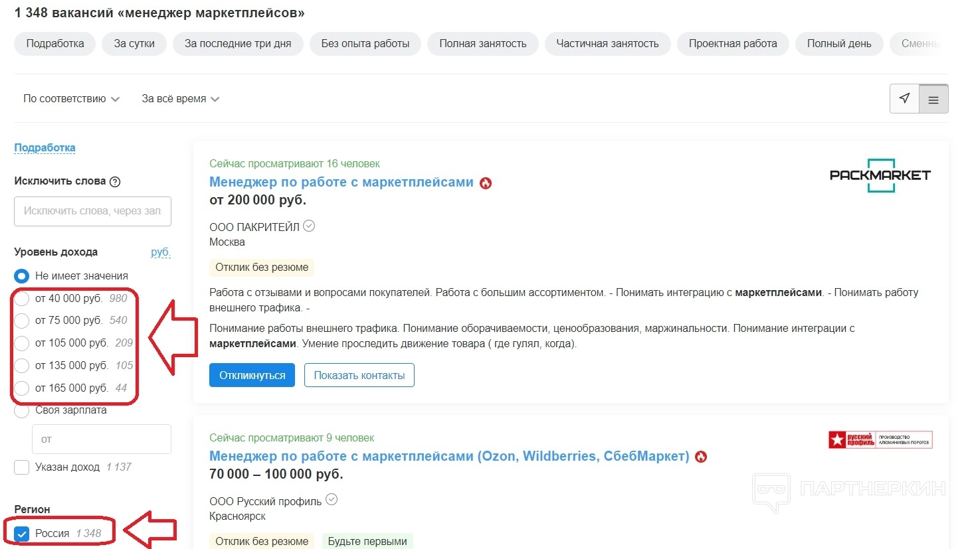Open the За всё время period dropdown
Viewport: 980px width, 549px height.
pos(180,99)
